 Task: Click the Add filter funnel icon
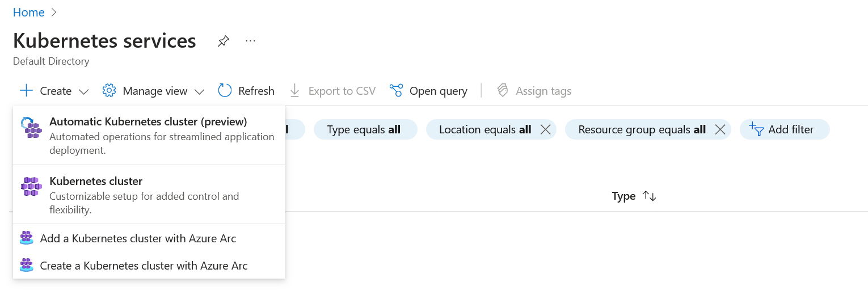pyautogui.click(x=757, y=129)
